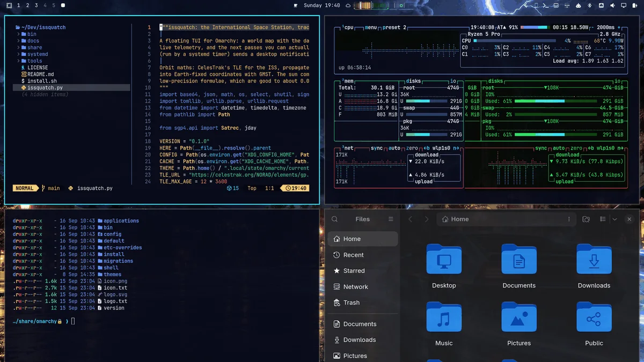The image size is (644, 362).
Task: Click the monitor display tray icon
Action: [x=624, y=5]
